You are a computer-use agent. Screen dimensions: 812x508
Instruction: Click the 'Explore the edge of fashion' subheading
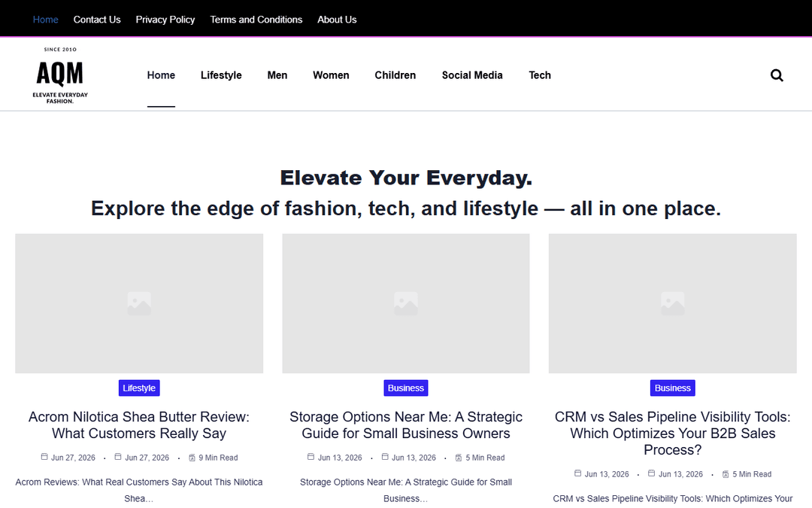[406, 208]
